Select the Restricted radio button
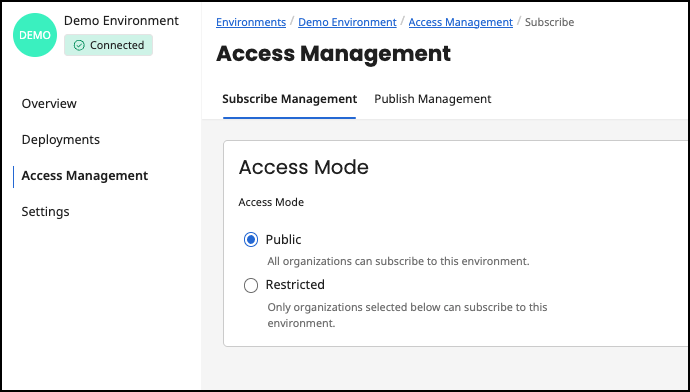690x392 pixels. pos(251,286)
